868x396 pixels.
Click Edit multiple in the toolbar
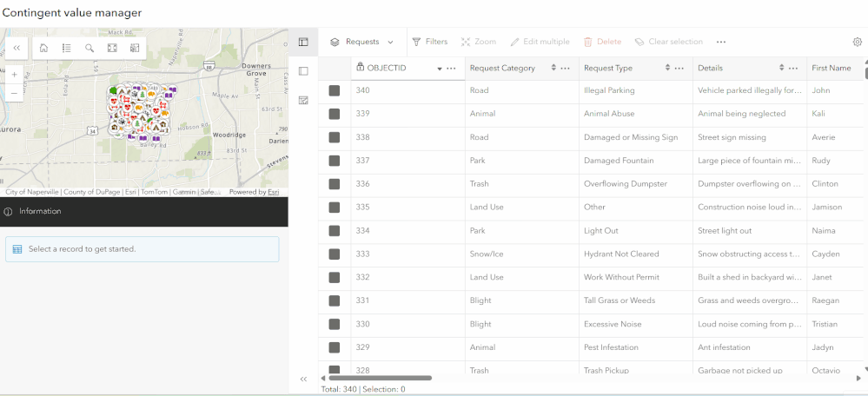[x=540, y=42]
